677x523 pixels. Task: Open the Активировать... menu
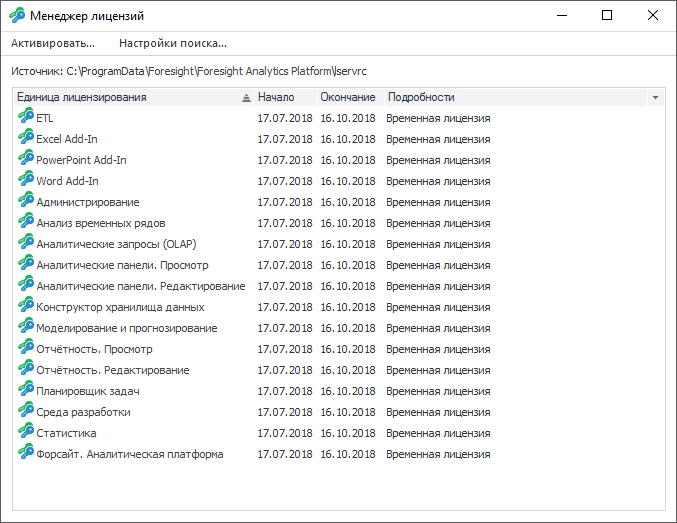(x=53, y=43)
